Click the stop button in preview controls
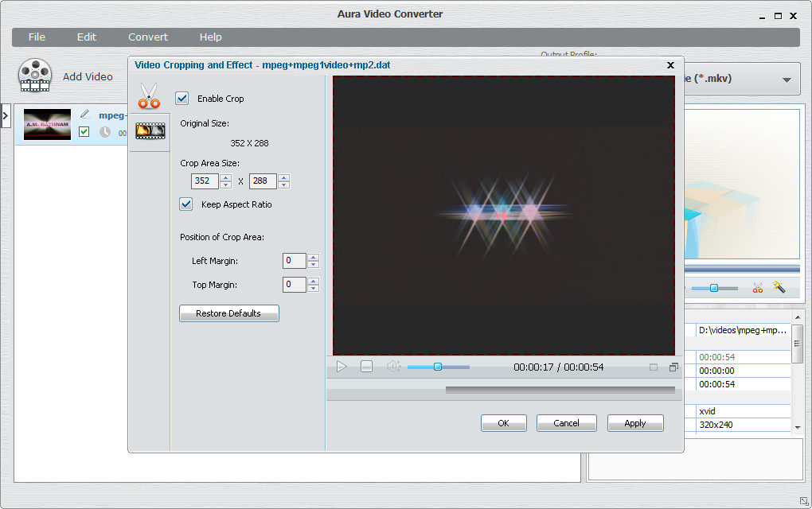 click(x=366, y=367)
